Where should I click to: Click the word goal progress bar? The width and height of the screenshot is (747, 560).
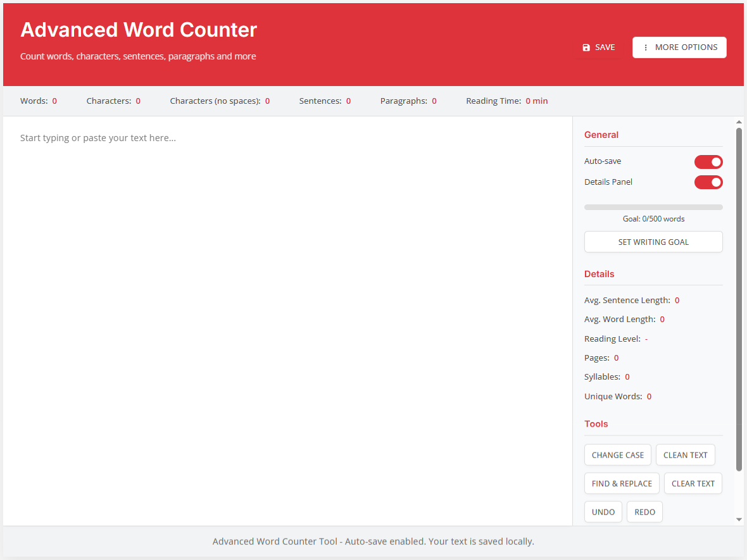point(653,207)
